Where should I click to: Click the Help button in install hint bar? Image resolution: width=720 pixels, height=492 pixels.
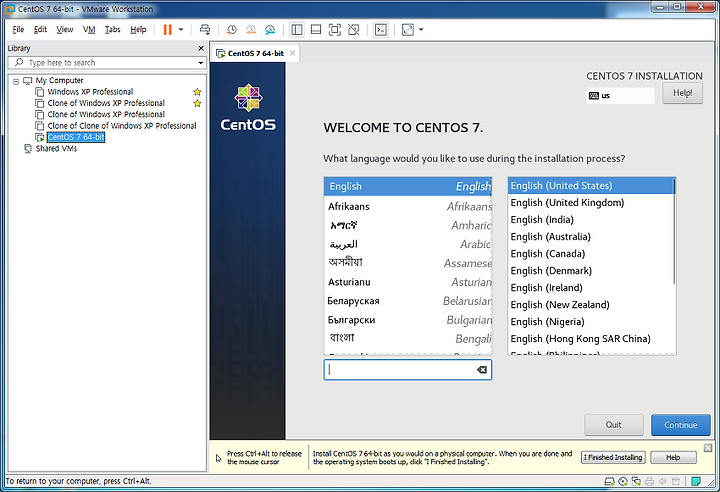674,458
